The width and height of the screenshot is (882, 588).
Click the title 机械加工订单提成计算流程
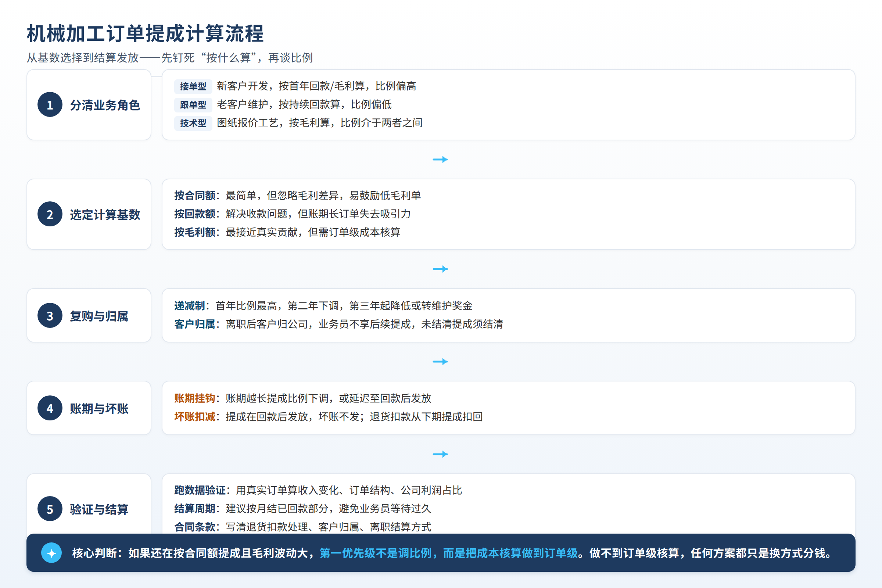pyautogui.click(x=145, y=33)
